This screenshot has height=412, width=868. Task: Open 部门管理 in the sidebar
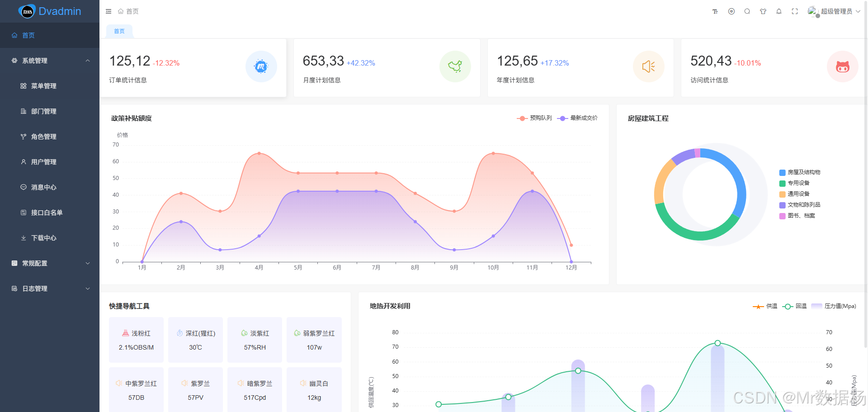[50, 111]
